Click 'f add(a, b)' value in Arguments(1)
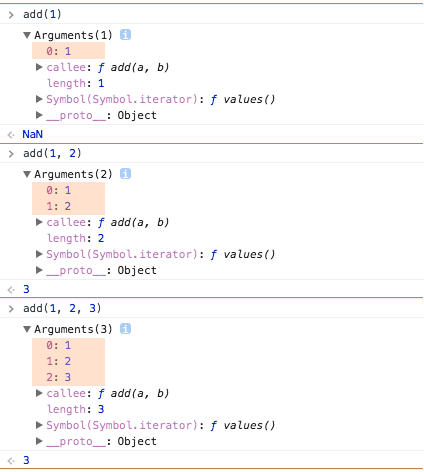 pyautogui.click(x=134, y=67)
